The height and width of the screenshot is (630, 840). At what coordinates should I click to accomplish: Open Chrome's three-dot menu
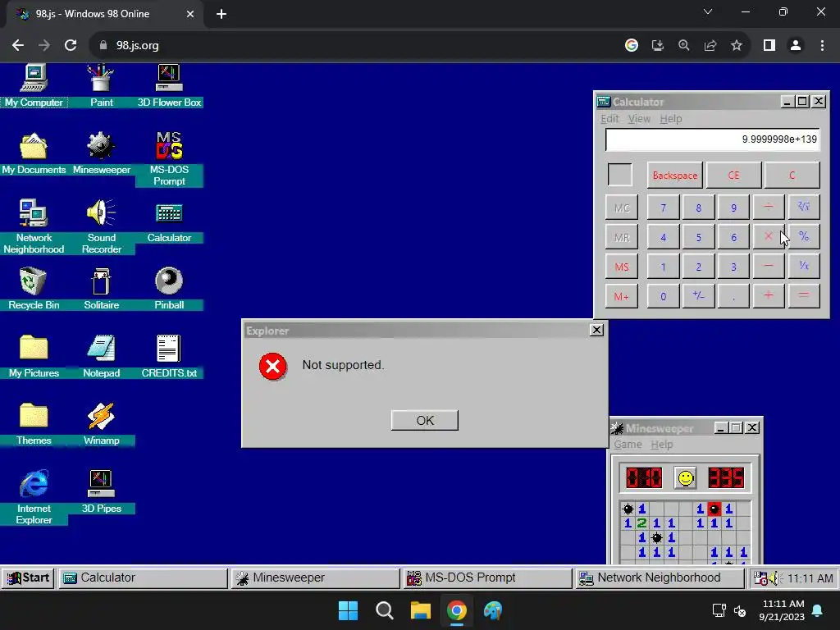pos(822,46)
